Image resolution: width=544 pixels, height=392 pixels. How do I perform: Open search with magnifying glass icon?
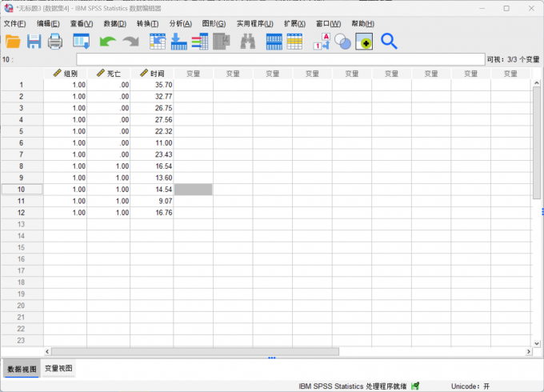(x=389, y=42)
